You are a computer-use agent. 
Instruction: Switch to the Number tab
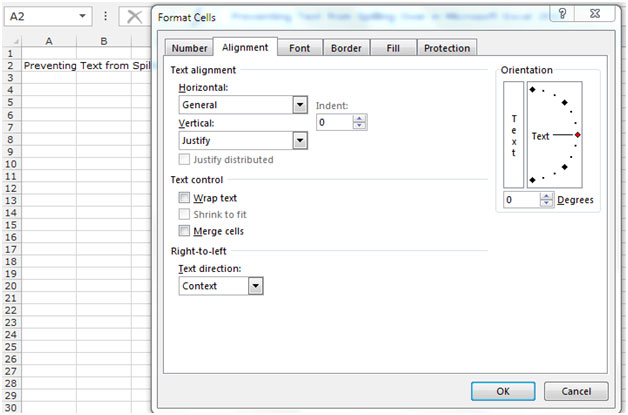tap(189, 48)
